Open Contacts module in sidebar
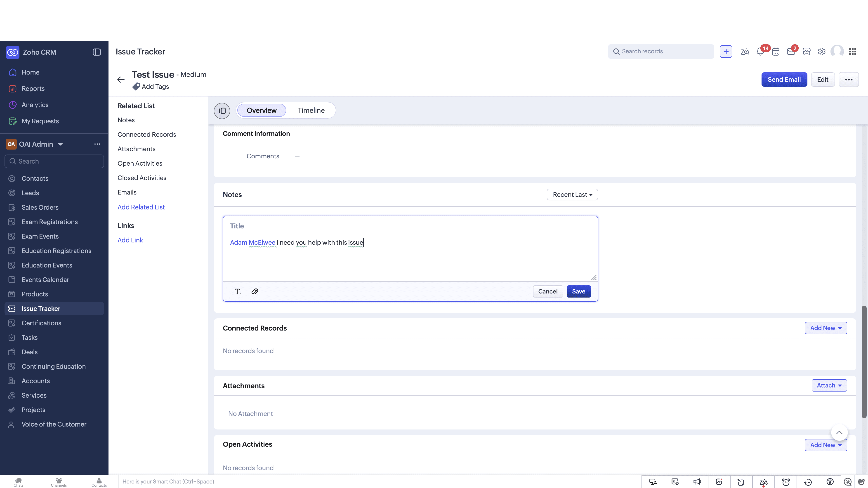868x488 pixels. [54, 178]
